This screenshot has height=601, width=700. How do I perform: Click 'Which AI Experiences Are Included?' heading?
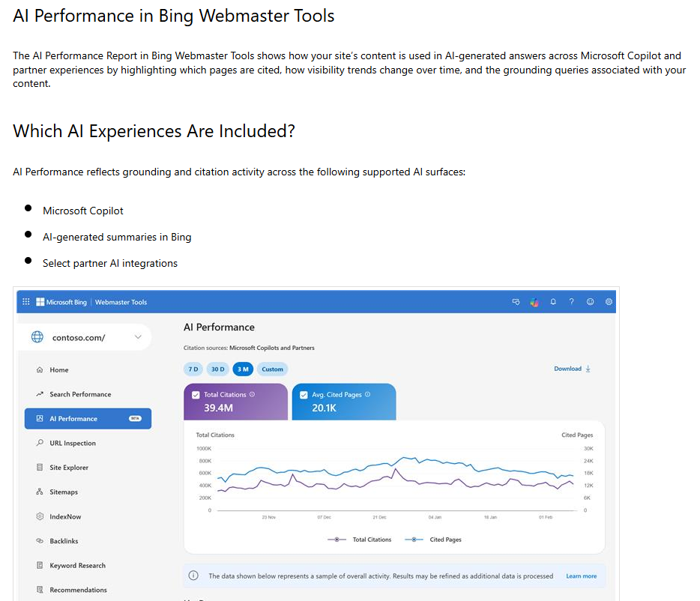[154, 131]
